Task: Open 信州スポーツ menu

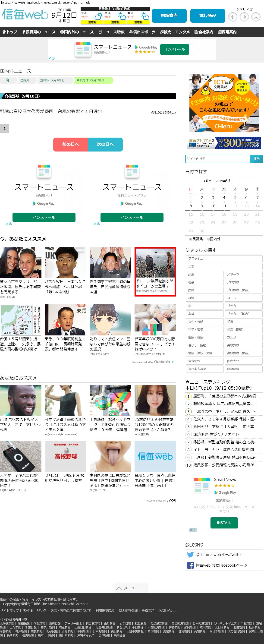Action: pos(142,32)
